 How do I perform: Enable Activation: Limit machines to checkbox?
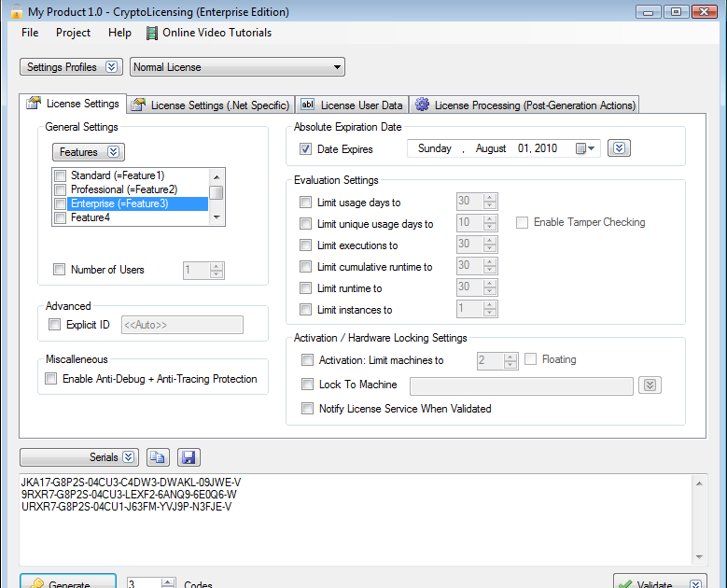(x=307, y=360)
